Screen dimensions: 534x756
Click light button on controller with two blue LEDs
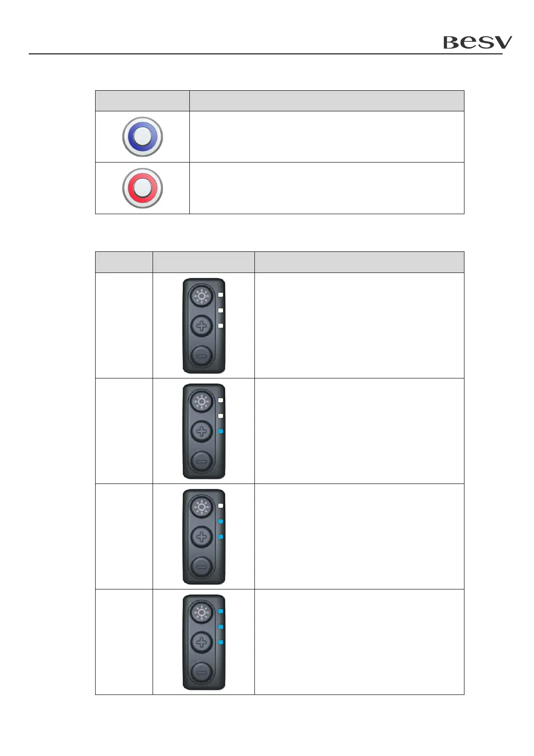click(201, 507)
